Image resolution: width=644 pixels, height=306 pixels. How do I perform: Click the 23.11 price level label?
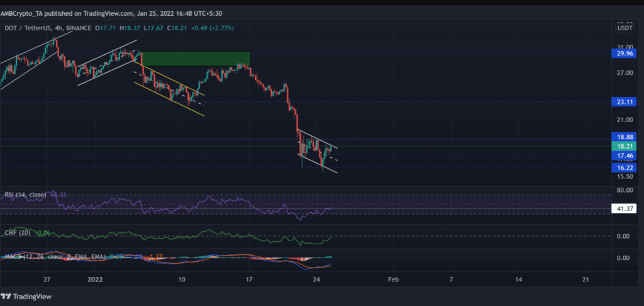[623, 101]
